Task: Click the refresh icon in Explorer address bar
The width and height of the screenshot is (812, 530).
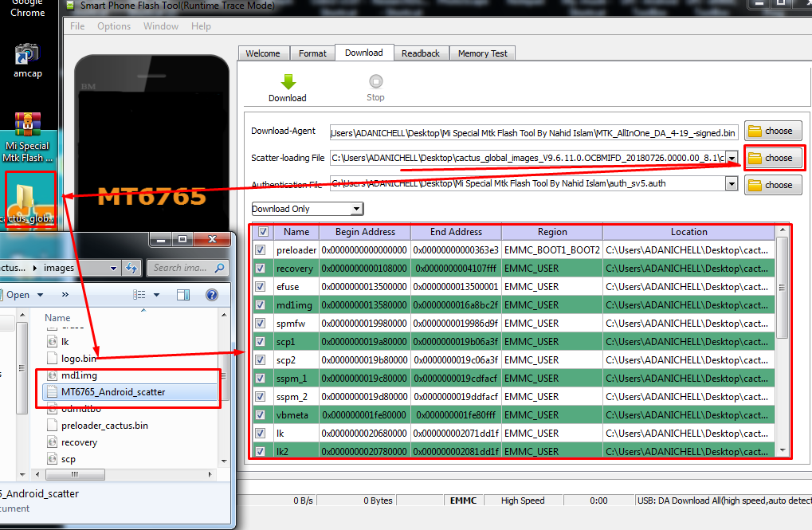Action: [131, 268]
